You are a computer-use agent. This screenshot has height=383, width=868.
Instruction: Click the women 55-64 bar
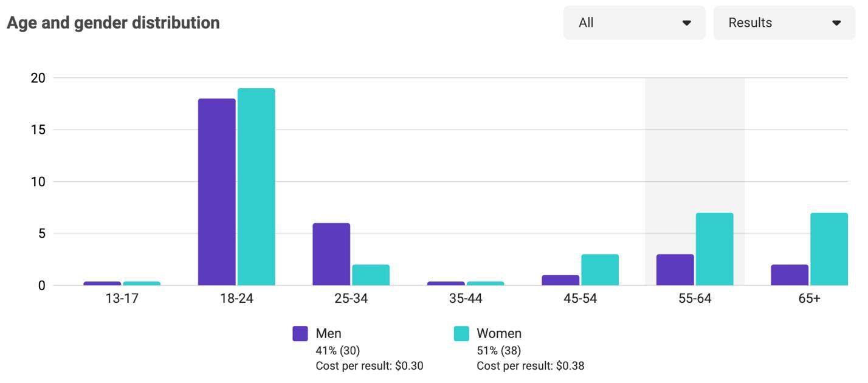714,249
